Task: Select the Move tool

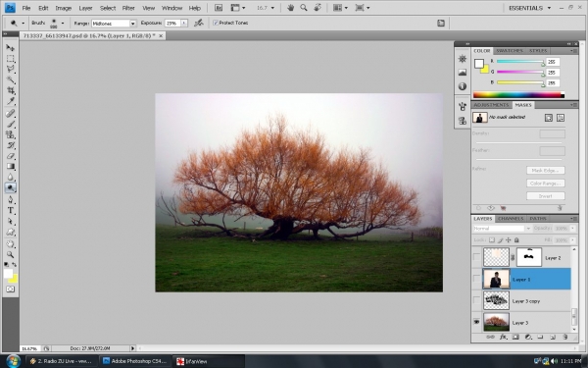Action: coord(10,48)
